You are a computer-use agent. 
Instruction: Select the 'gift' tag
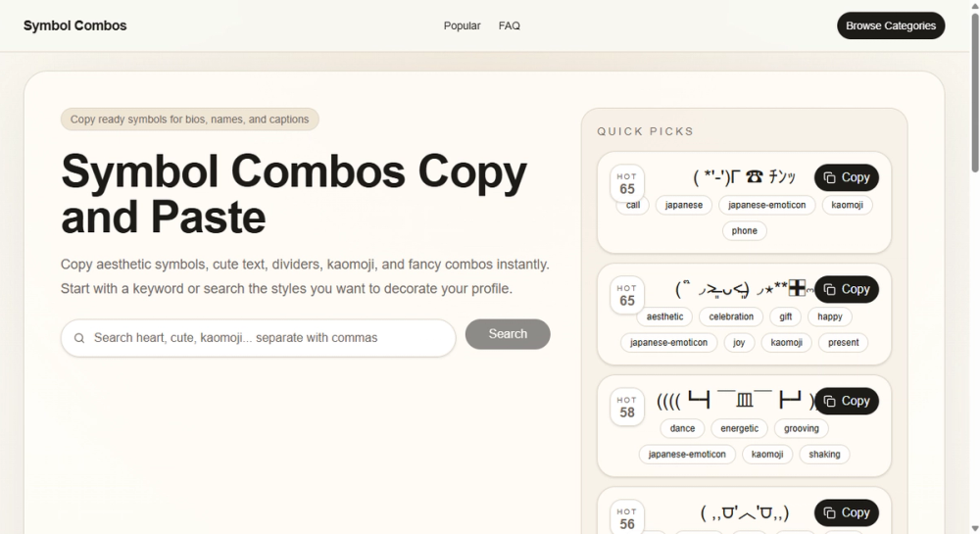pos(786,316)
